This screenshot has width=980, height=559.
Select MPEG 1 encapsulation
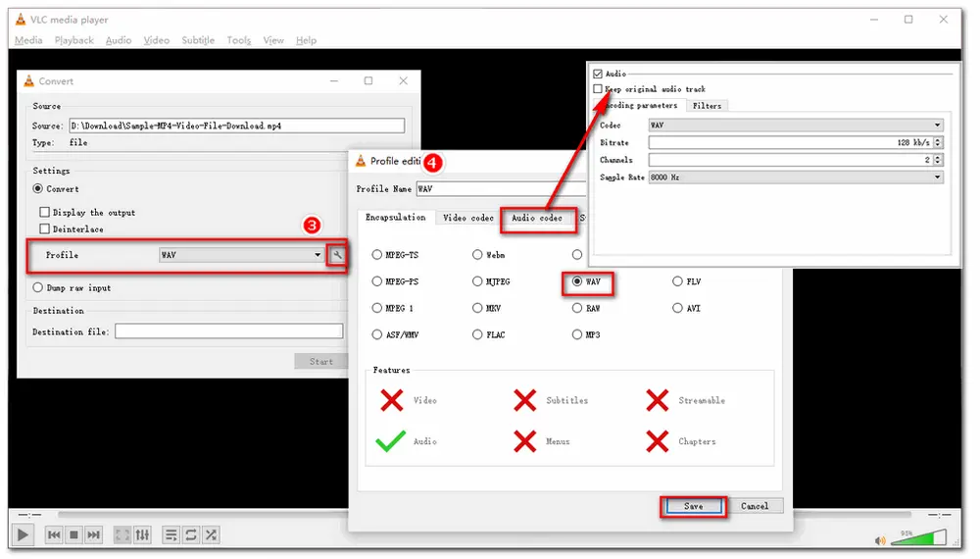(377, 308)
